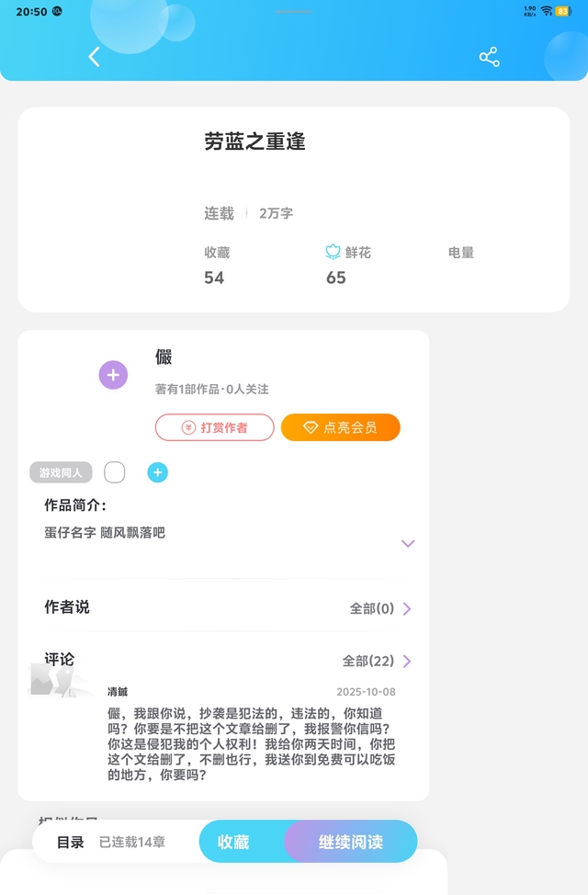
Task: Tap the back arrow icon
Action: 94,57
